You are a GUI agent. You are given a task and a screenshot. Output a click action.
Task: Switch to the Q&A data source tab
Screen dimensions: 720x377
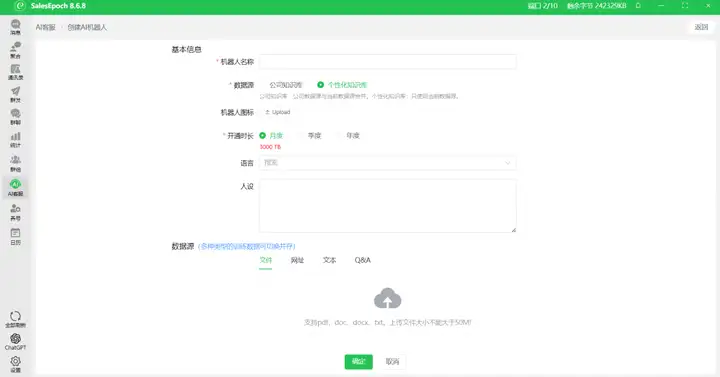[x=362, y=260]
